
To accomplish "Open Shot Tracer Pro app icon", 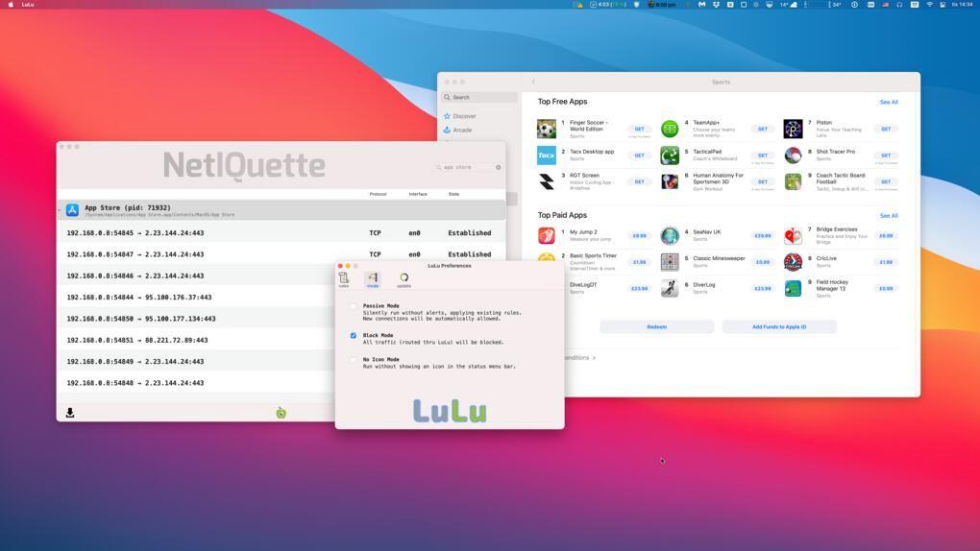I will click(x=793, y=155).
